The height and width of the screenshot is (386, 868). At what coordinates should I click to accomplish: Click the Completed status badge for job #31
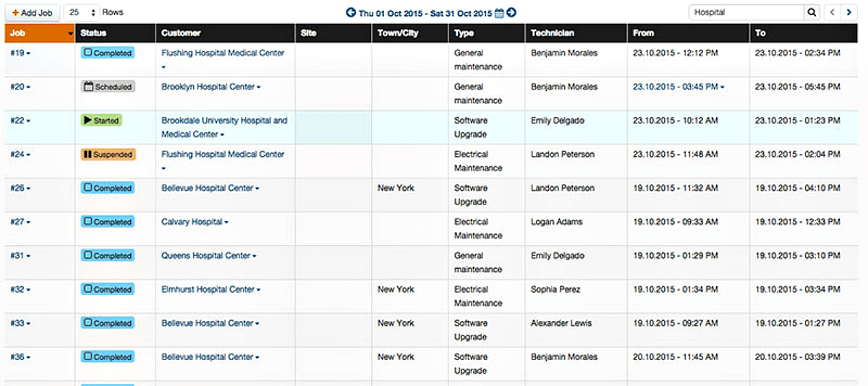[107, 255]
